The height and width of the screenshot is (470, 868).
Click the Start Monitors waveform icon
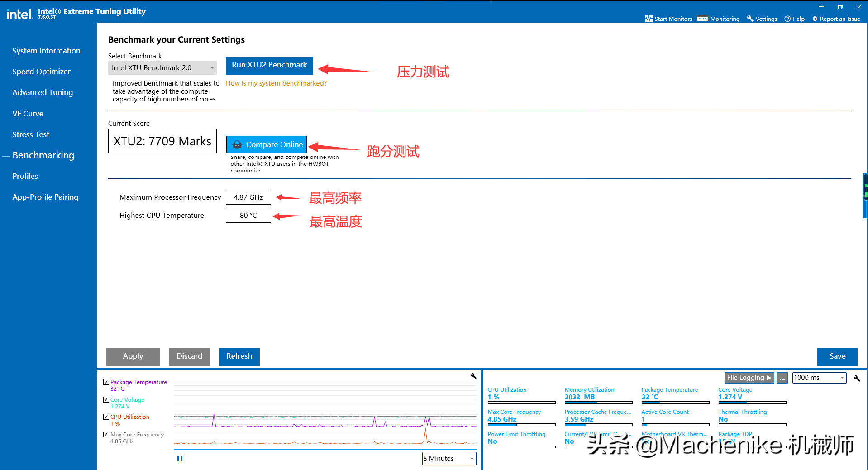point(649,19)
